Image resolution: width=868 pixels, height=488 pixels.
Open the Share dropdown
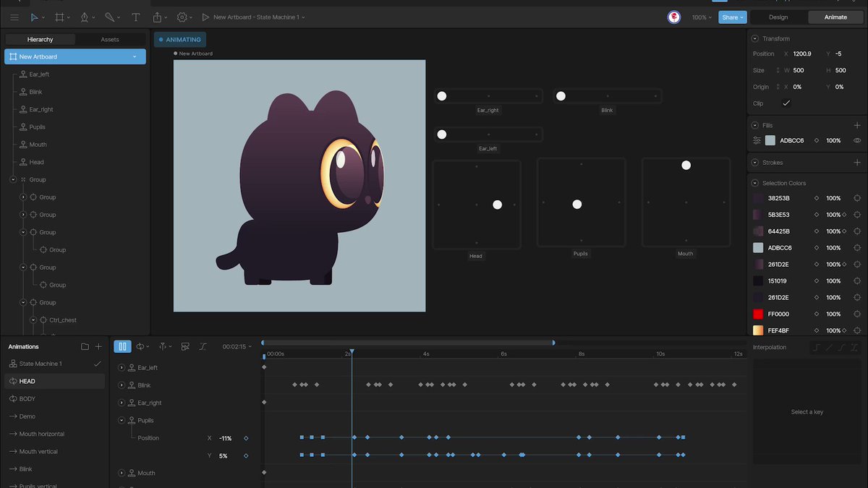[x=732, y=17]
